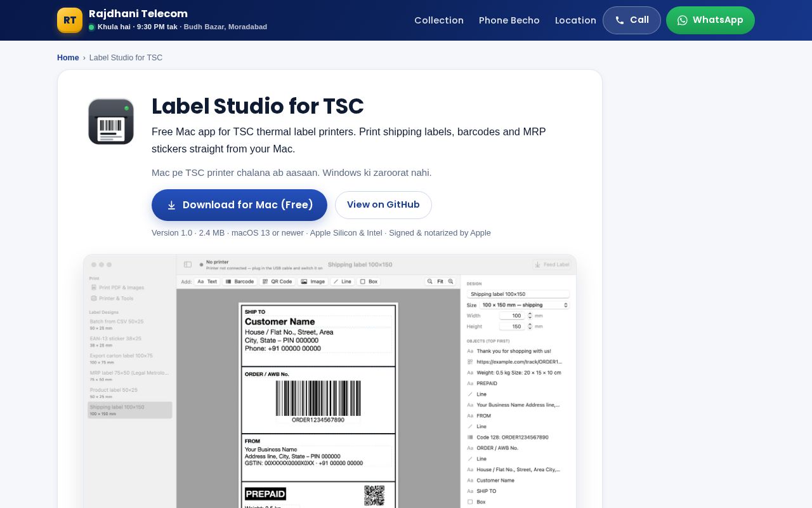This screenshot has width=812, height=508.
Task: Click the zoom in magnifier icon
Action: 451,281
